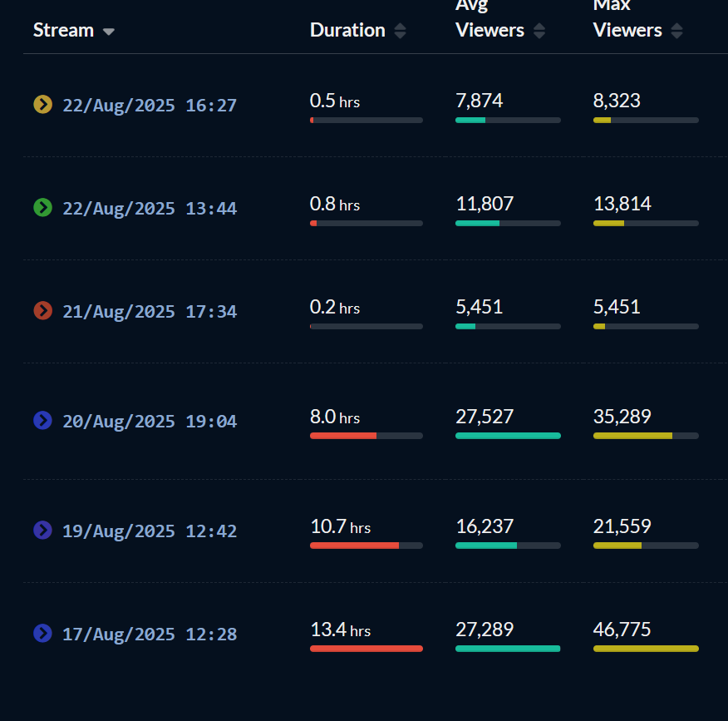Click the green bar under 16,237
This screenshot has width=728, height=721.
click(x=486, y=546)
